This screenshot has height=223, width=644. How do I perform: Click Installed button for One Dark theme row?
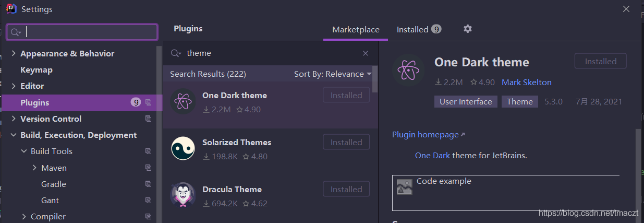[346, 95]
